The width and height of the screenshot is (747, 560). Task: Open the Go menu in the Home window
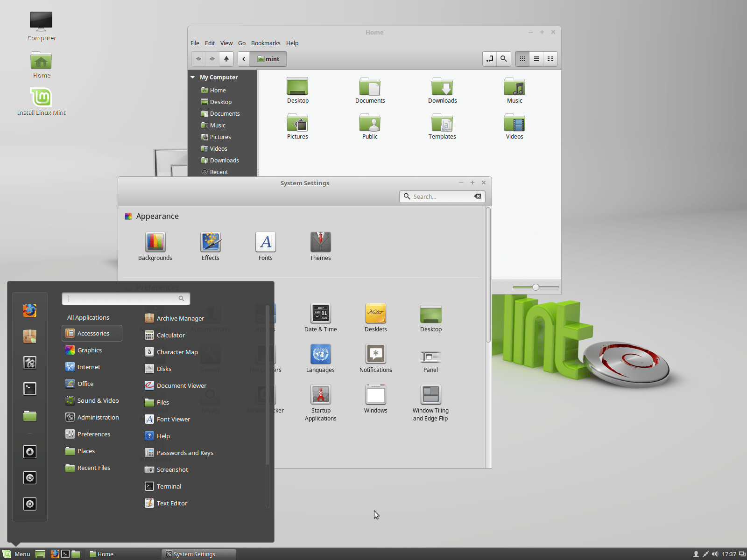point(242,43)
